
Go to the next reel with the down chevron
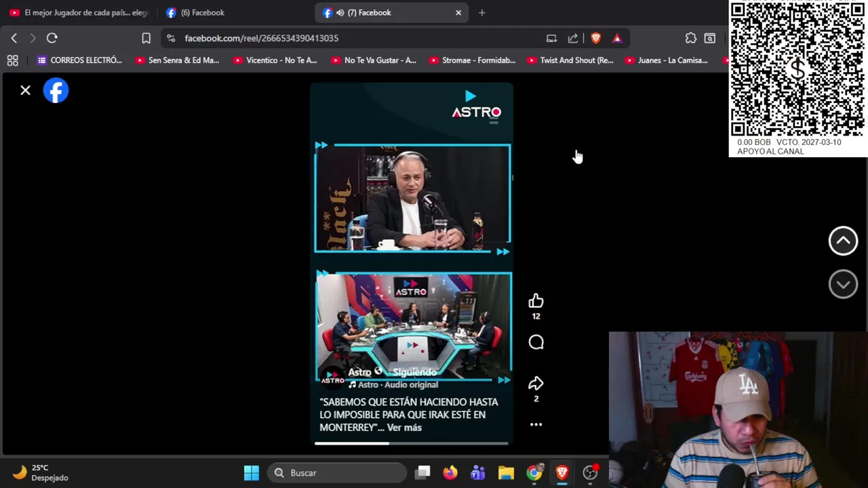843,284
